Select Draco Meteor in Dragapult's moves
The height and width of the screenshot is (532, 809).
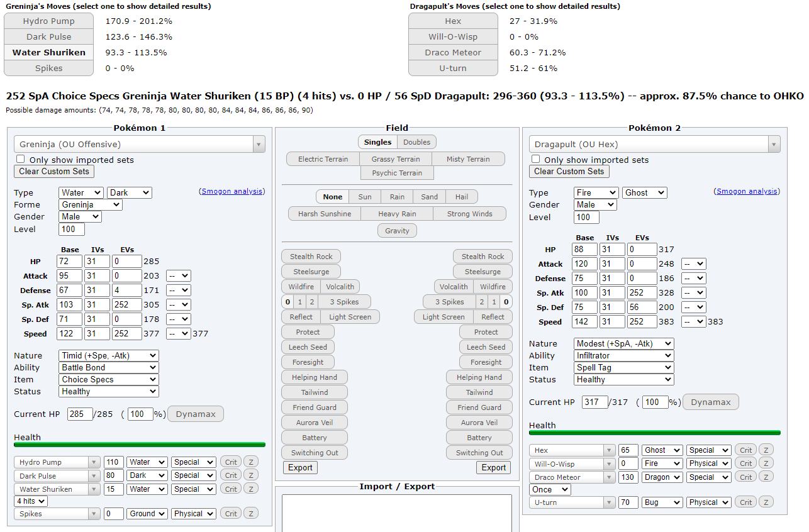point(453,52)
